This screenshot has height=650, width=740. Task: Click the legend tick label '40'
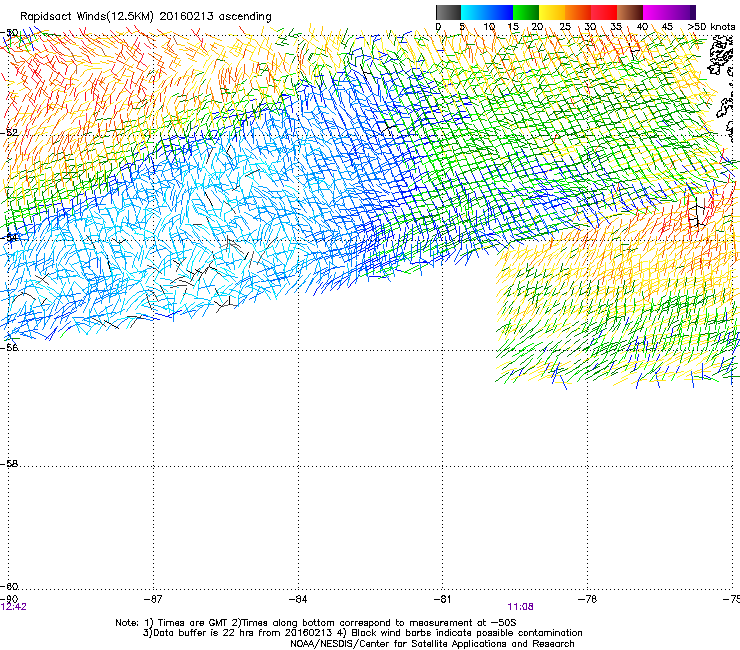click(x=642, y=27)
